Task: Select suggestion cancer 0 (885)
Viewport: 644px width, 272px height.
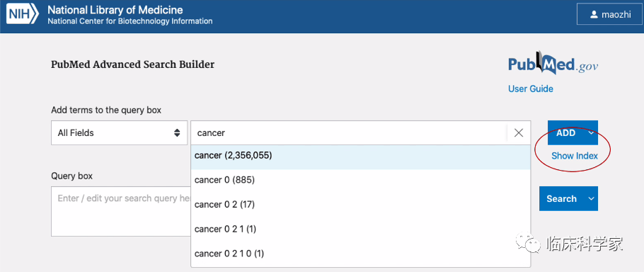Action: coord(361,180)
